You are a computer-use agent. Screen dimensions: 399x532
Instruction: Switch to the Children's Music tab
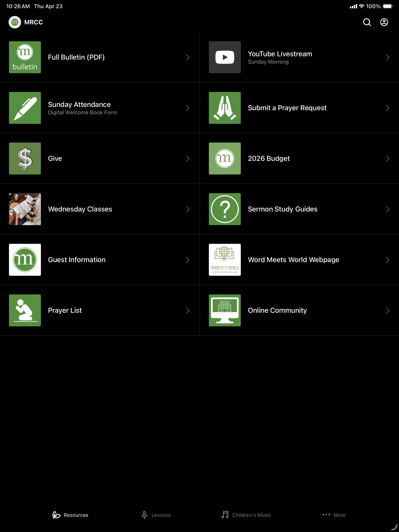point(246,515)
